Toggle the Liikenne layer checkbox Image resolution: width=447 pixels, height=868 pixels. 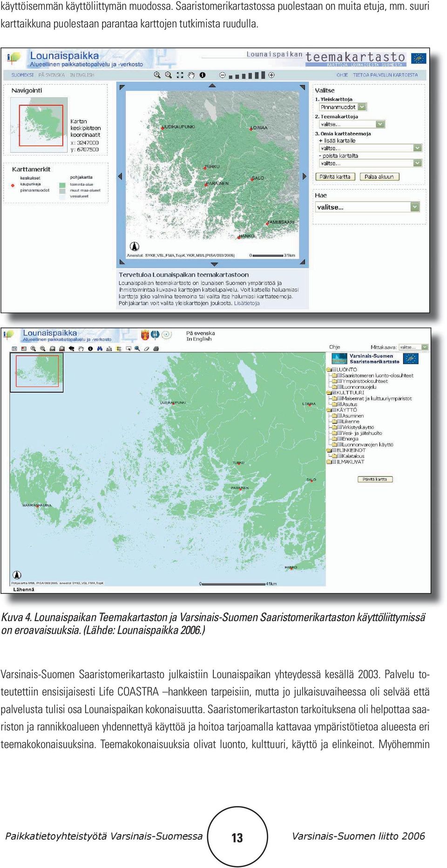click(x=339, y=421)
